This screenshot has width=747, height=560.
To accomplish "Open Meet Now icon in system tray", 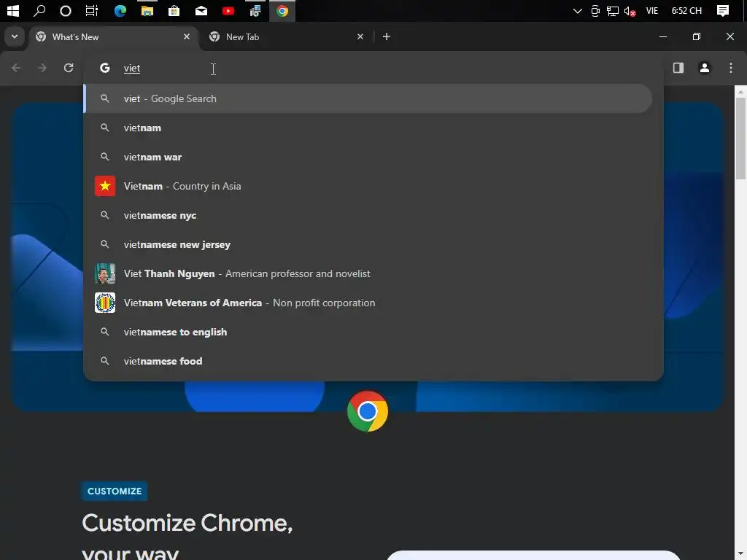I will (595, 11).
